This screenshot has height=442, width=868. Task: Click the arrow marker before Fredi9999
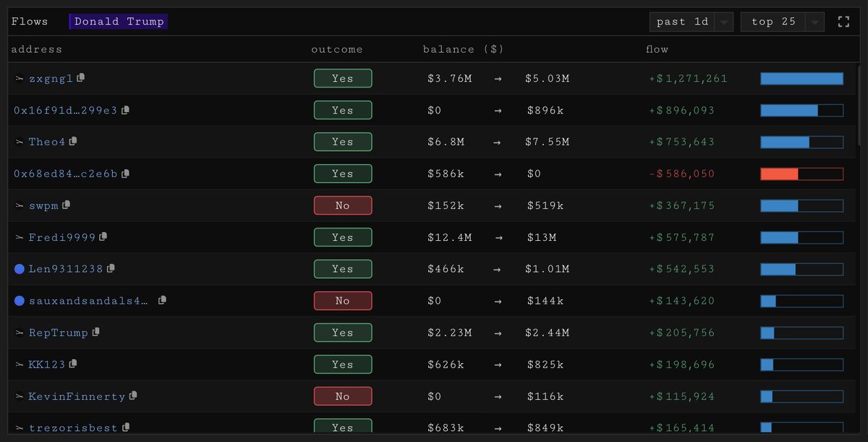[19, 237]
